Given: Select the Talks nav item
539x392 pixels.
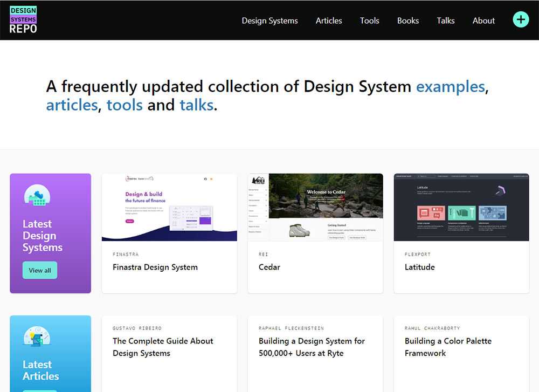Looking at the screenshot, I should pyautogui.click(x=446, y=20).
